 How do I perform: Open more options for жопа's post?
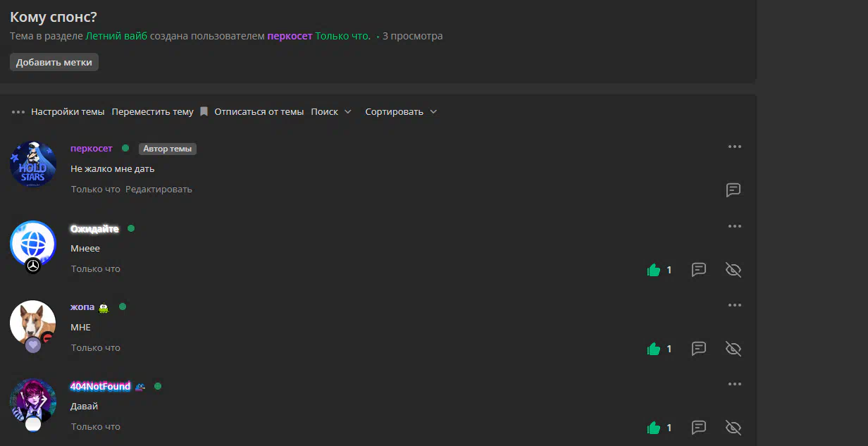click(735, 305)
